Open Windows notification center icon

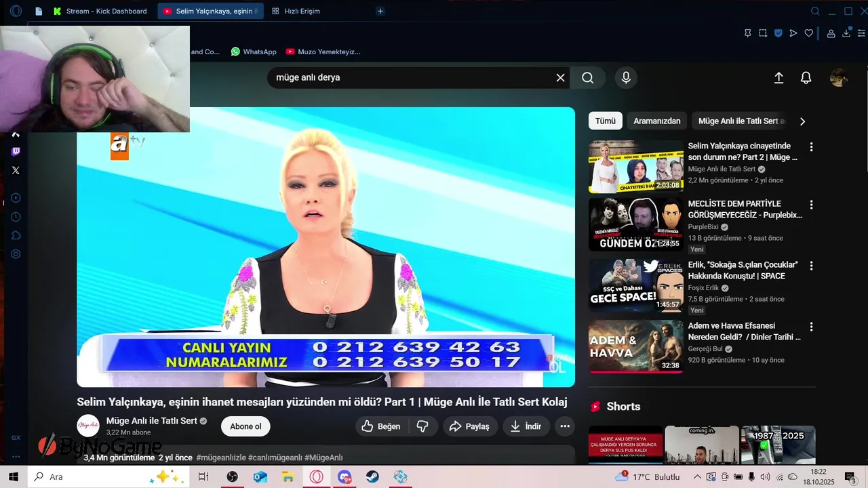(850, 477)
